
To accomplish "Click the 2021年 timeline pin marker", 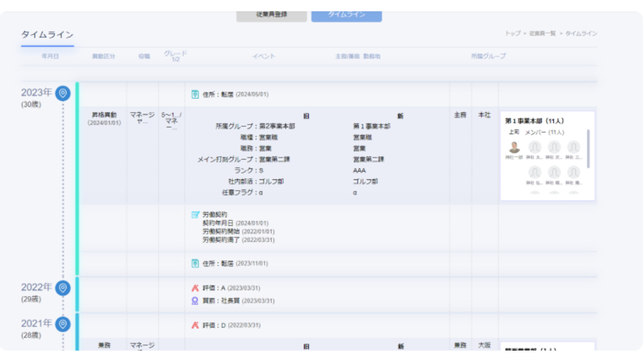I will 63,324.
